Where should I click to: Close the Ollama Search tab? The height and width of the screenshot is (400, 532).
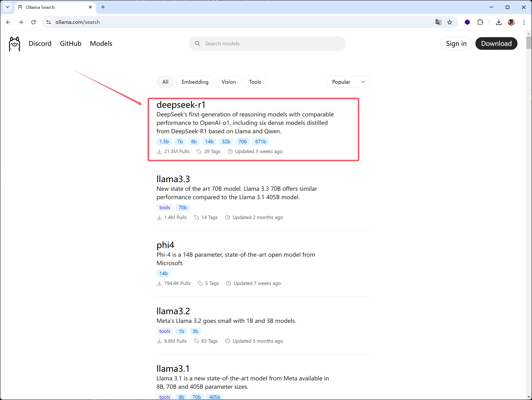pyautogui.click(x=90, y=7)
